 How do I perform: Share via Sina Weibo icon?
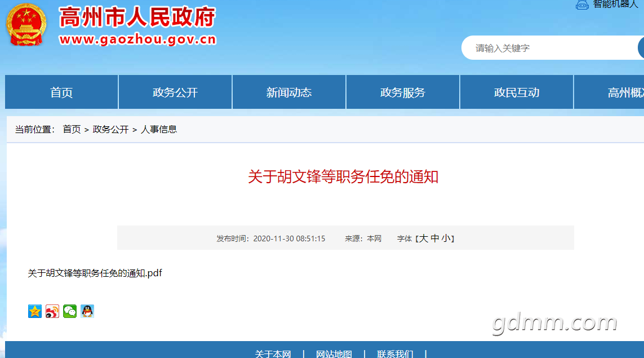tap(52, 311)
